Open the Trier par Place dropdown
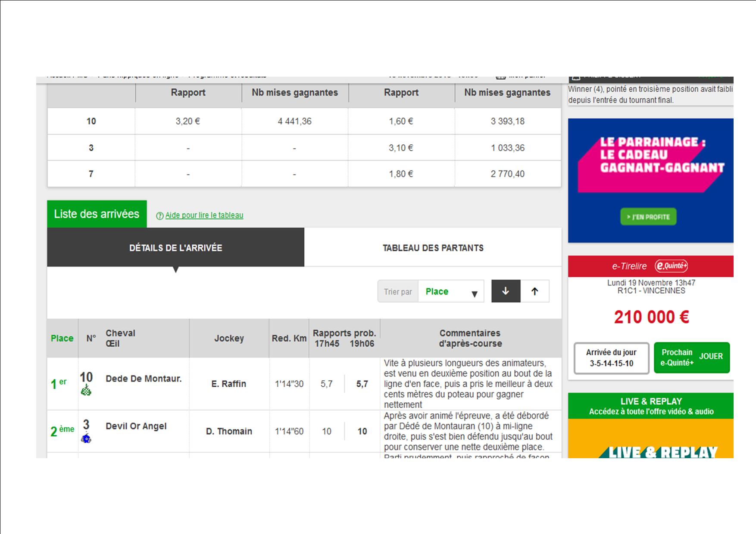The image size is (756, 534). pyautogui.click(x=450, y=292)
